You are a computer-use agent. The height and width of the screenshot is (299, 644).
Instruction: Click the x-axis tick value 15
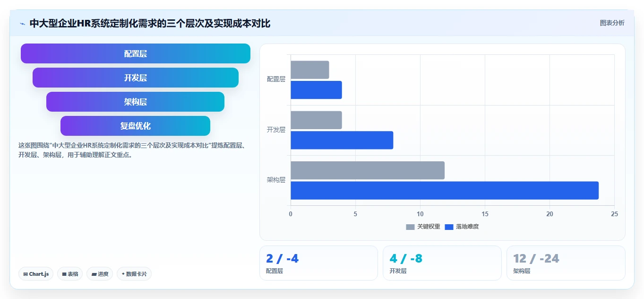485,214
